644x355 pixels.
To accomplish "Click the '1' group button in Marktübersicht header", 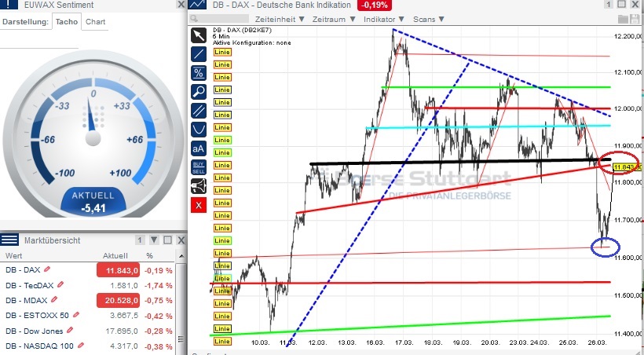I will [x=140, y=240].
